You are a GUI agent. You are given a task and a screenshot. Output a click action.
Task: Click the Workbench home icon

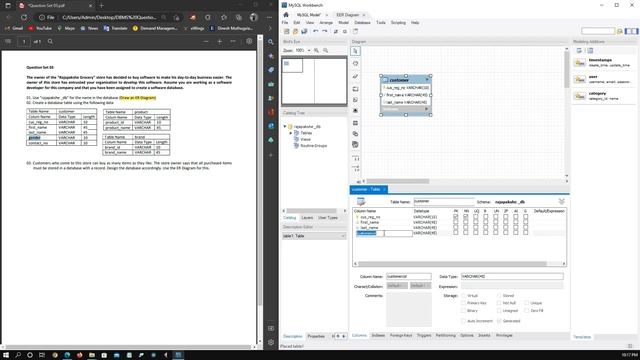286,15
